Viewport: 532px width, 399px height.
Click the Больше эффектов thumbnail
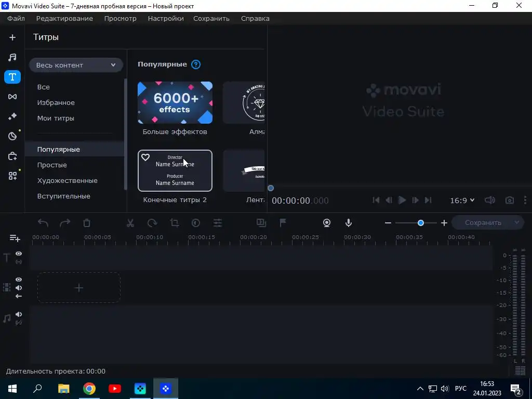[x=175, y=102]
